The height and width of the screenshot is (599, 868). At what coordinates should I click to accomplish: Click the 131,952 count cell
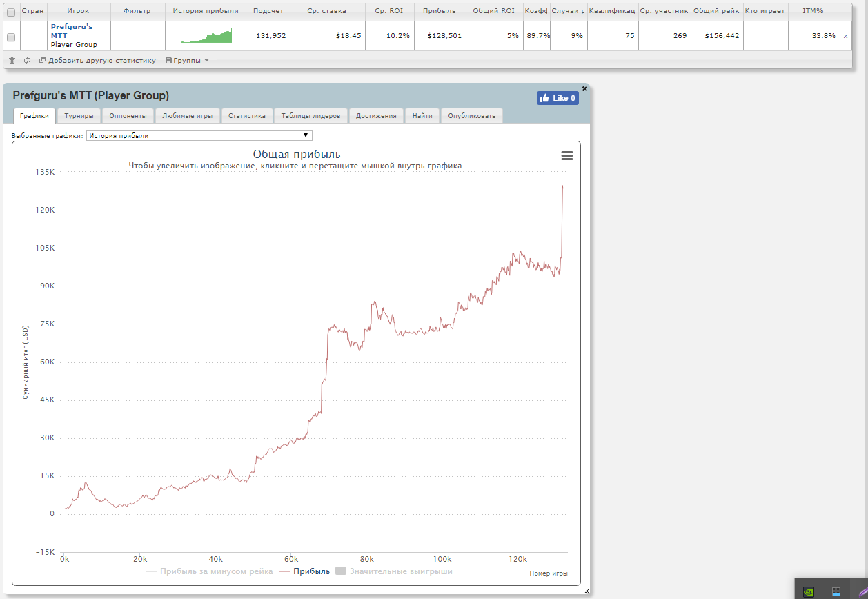(268, 36)
